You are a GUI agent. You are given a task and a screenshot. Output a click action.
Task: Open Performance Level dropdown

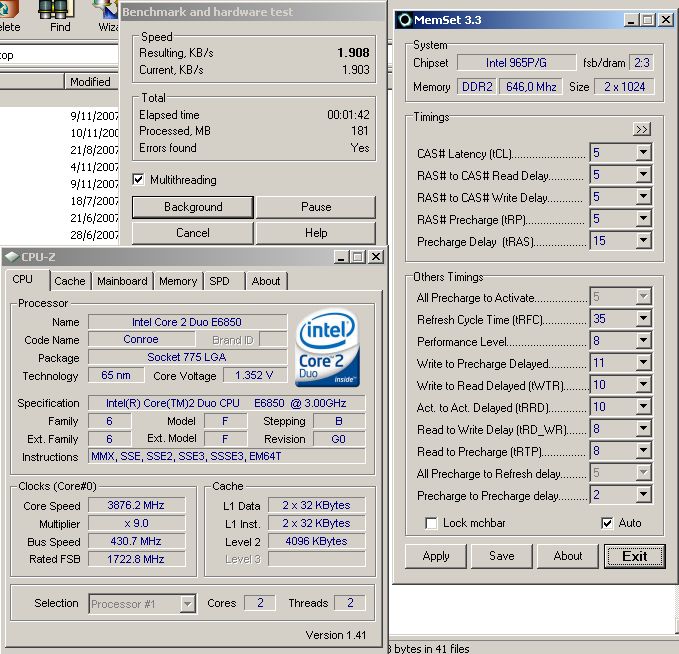coord(643,341)
